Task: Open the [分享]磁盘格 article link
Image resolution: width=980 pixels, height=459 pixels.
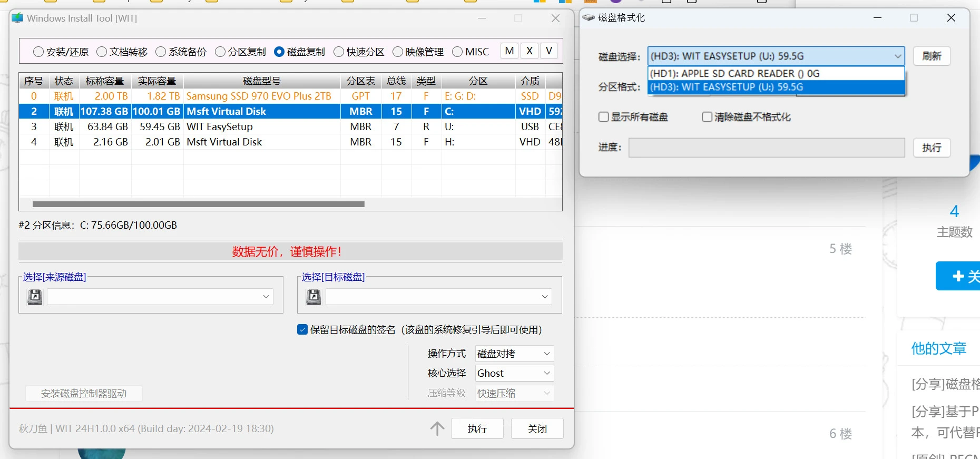Action: click(x=945, y=384)
